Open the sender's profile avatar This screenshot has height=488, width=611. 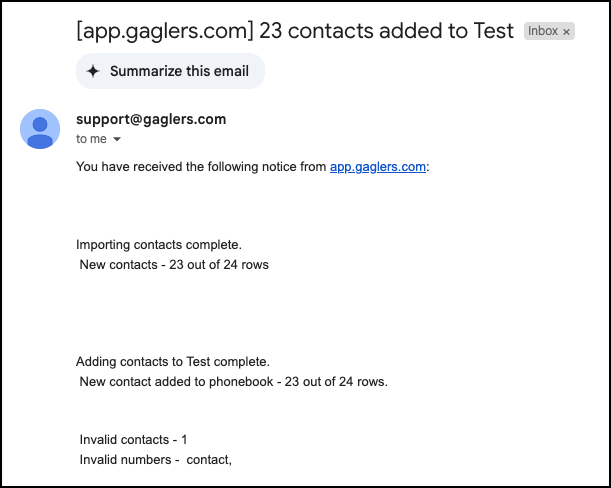pyautogui.click(x=40, y=129)
